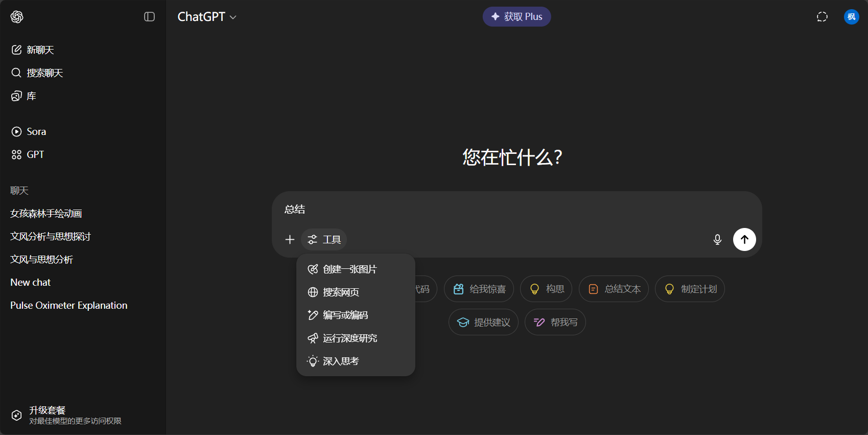
Task: Click the 帮我写 suggestion chip
Action: pyautogui.click(x=555, y=322)
